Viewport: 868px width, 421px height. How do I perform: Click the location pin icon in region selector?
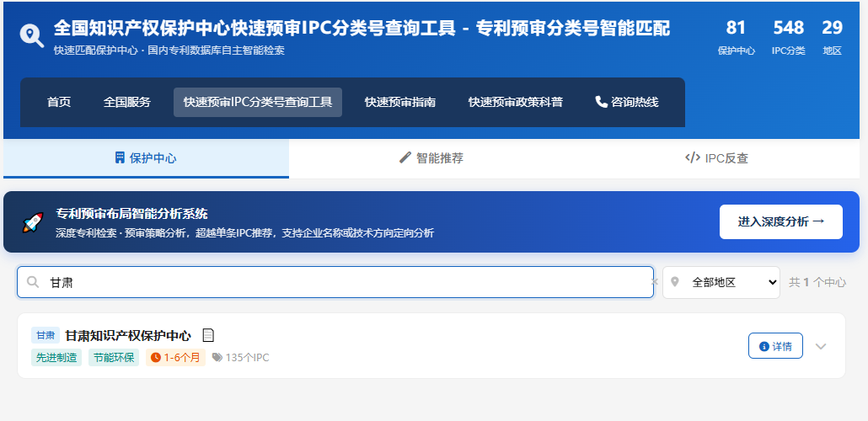tap(674, 282)
